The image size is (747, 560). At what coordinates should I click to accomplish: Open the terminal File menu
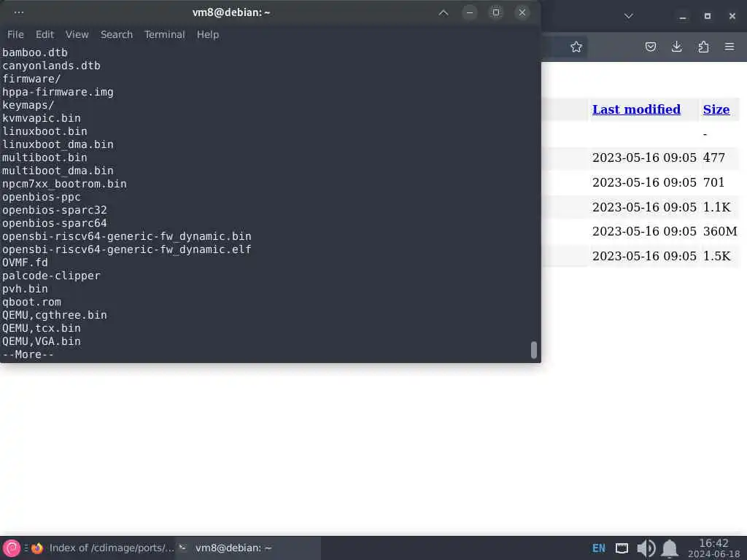[15, 34]
